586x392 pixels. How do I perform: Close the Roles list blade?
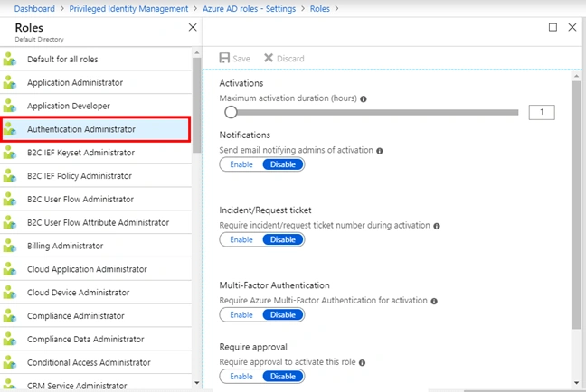(193, 27)
